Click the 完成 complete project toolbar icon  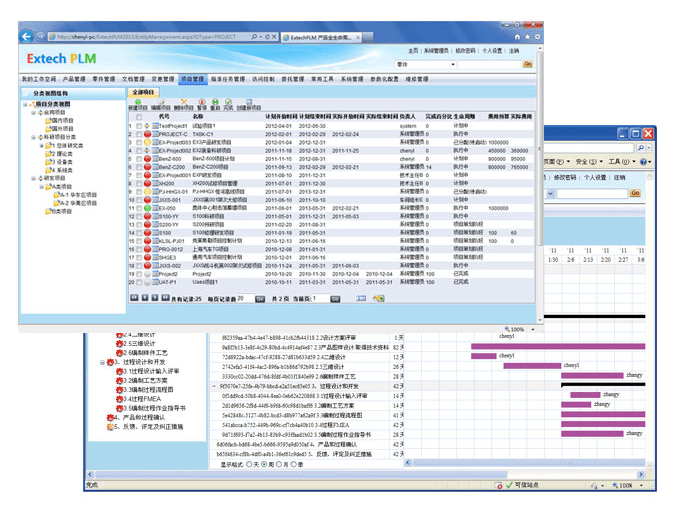point(228,102)
